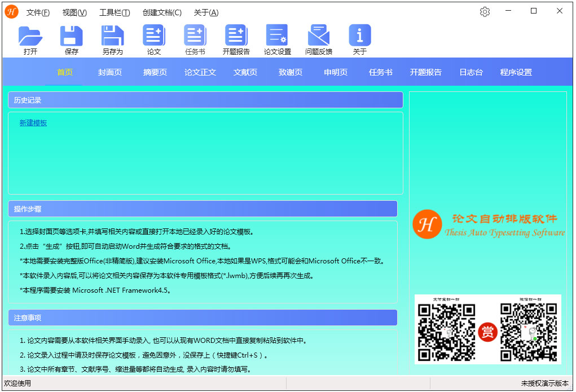
Task: Open the settings gear in title bar
Action: pos(485,12)
